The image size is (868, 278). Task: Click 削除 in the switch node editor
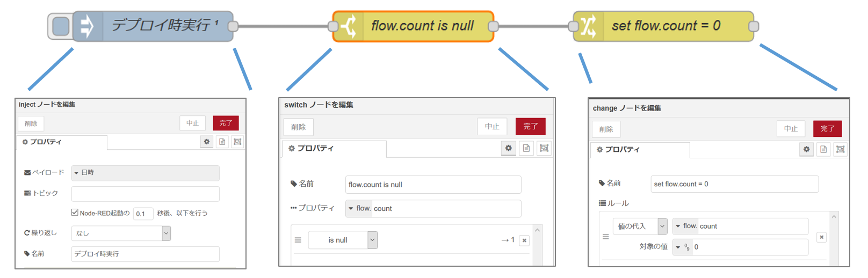[299, 127]
